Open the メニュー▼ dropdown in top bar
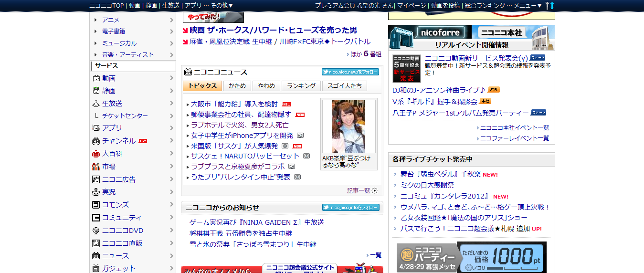This screenshot has width=644, height=273. tap(528, 5)
